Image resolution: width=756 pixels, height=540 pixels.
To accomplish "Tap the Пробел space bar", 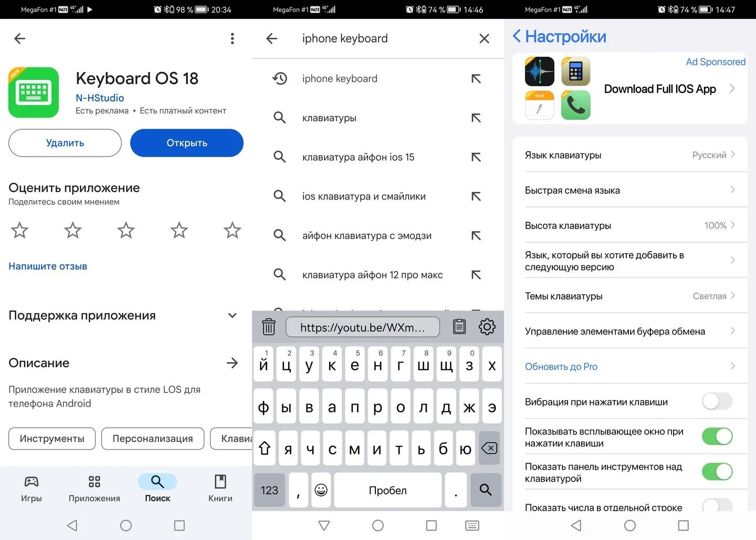I will (x=387, y=490).
